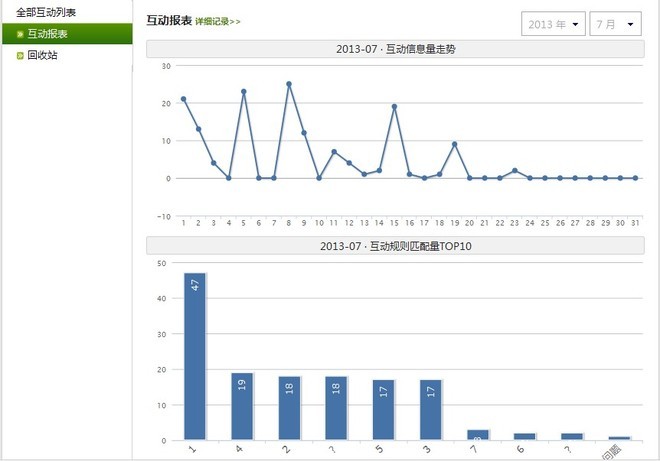Click the line chart data point at day 19

click(x=455, y=144)
